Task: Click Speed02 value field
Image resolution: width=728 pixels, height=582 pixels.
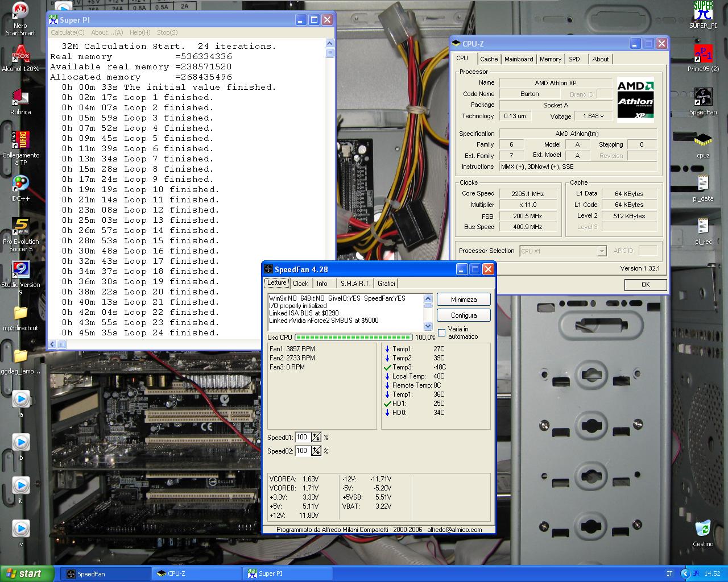Action: click(302, 451)
